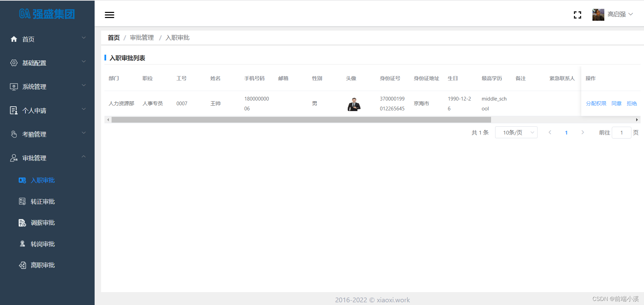Open the avatar thumbnail in 王帅's row
Screen dimensions: 644x305
(354, 104)
